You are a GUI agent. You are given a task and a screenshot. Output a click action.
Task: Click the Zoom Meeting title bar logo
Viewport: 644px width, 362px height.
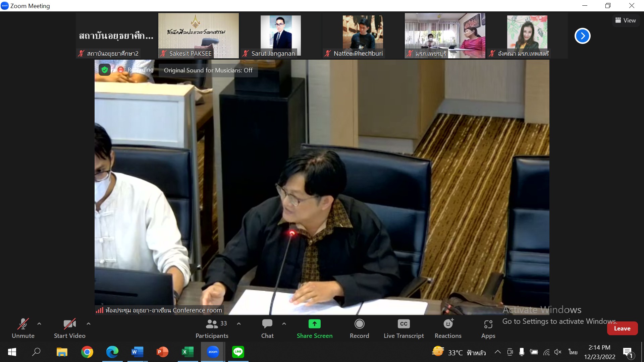click(5, 6)
